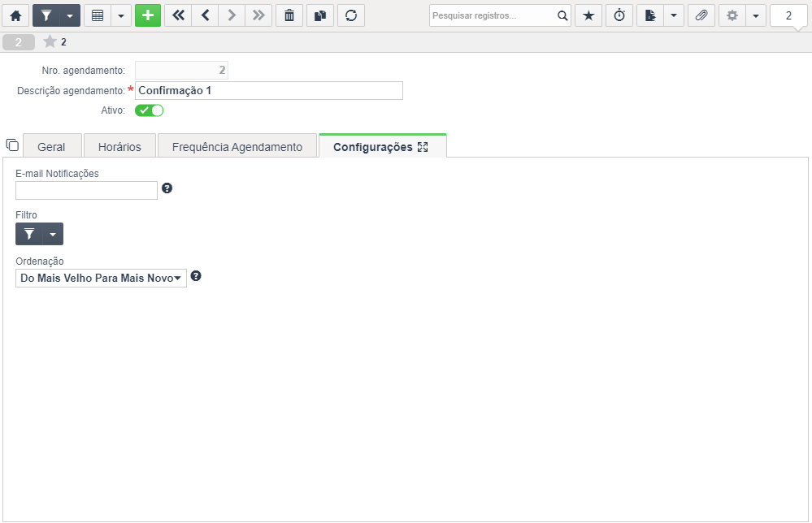Expand the Filtro button dropdown arrow

tap(53, 234)
